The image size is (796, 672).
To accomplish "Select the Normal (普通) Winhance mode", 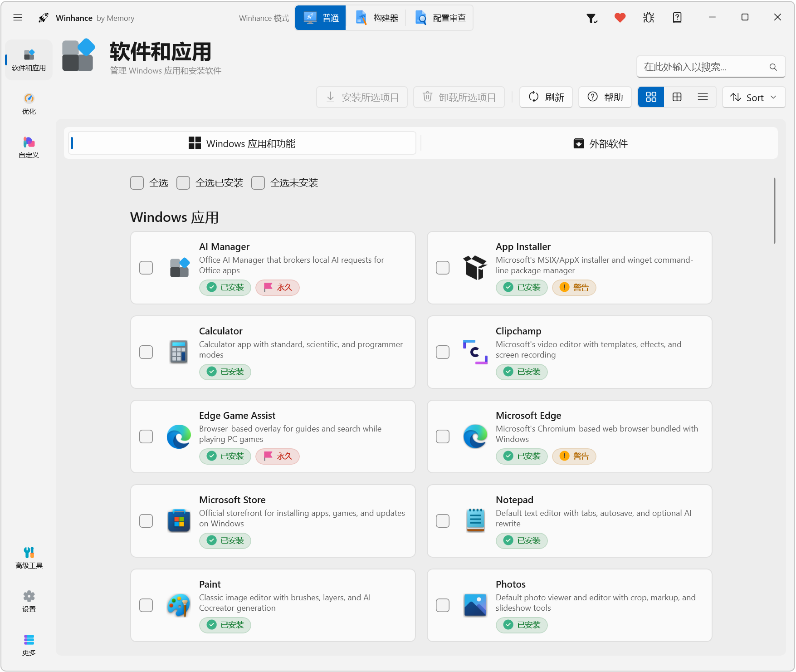I will click(321, 18).
